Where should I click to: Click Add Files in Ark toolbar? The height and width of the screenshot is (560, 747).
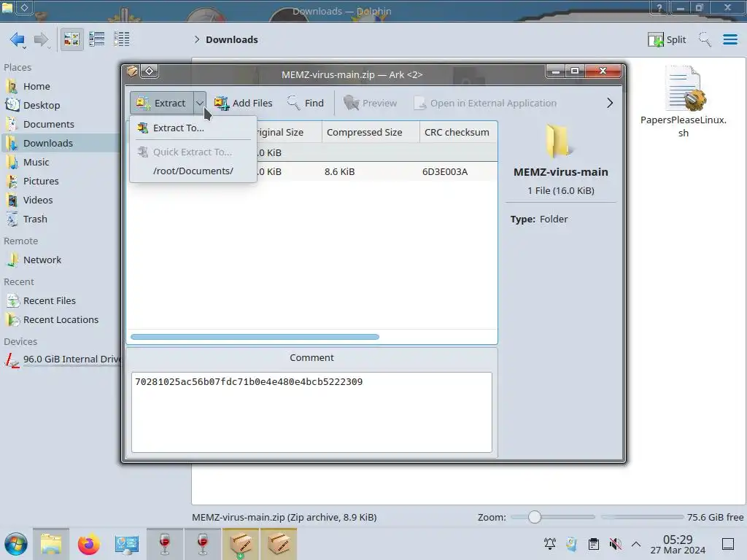click(243, 103)
